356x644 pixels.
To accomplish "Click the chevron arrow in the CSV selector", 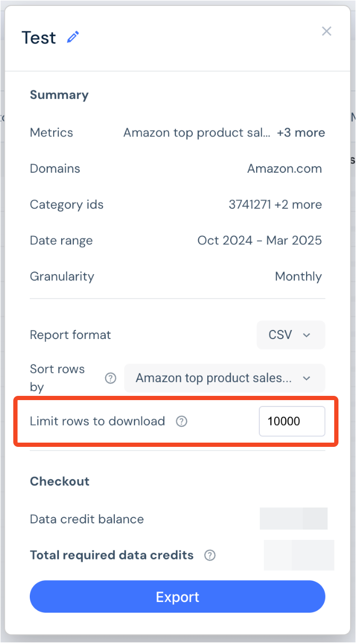I will click(306, 335).
